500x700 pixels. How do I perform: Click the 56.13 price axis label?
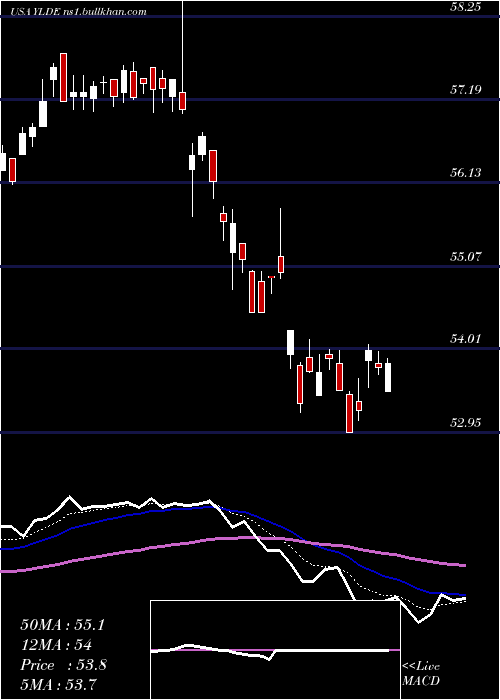(x=466, y=173)
